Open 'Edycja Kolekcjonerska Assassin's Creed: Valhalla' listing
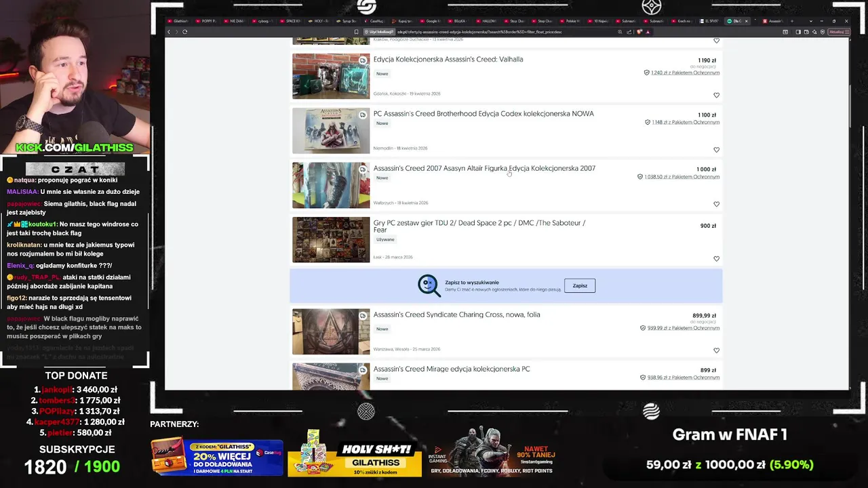The height and width of the screenshot is (488, 868). [x=448, y=60]
